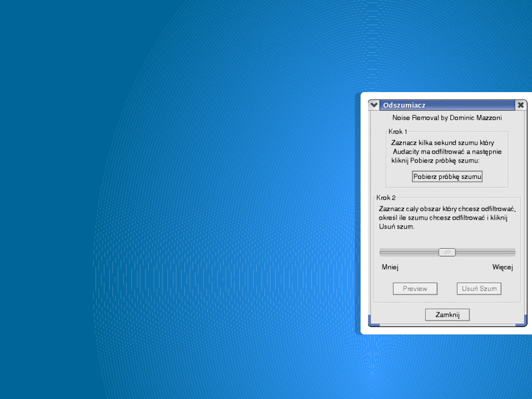This screenshot has height=399, width=532.
Task: Click slider track right of the handle
Action: click(485, 252)
